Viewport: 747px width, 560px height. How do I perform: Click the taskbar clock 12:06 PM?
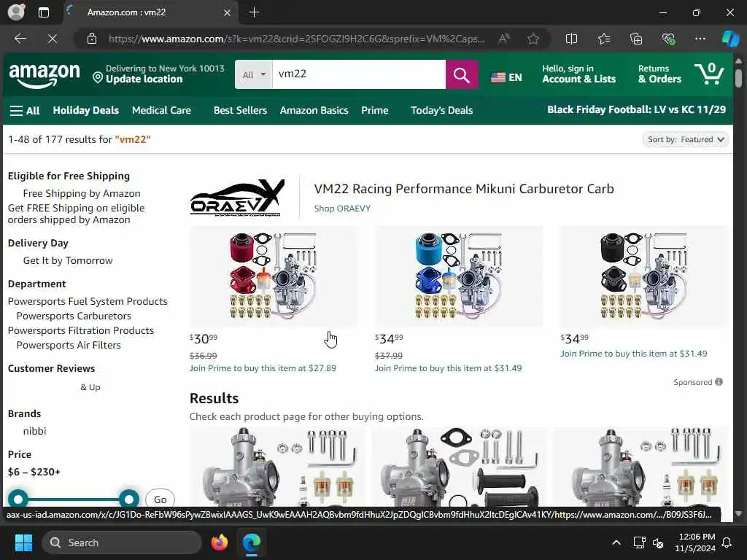(696, 542)
